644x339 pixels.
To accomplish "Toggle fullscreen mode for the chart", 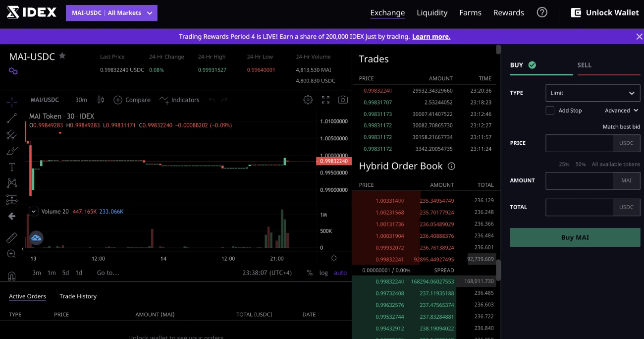I will tap(325, 100).
